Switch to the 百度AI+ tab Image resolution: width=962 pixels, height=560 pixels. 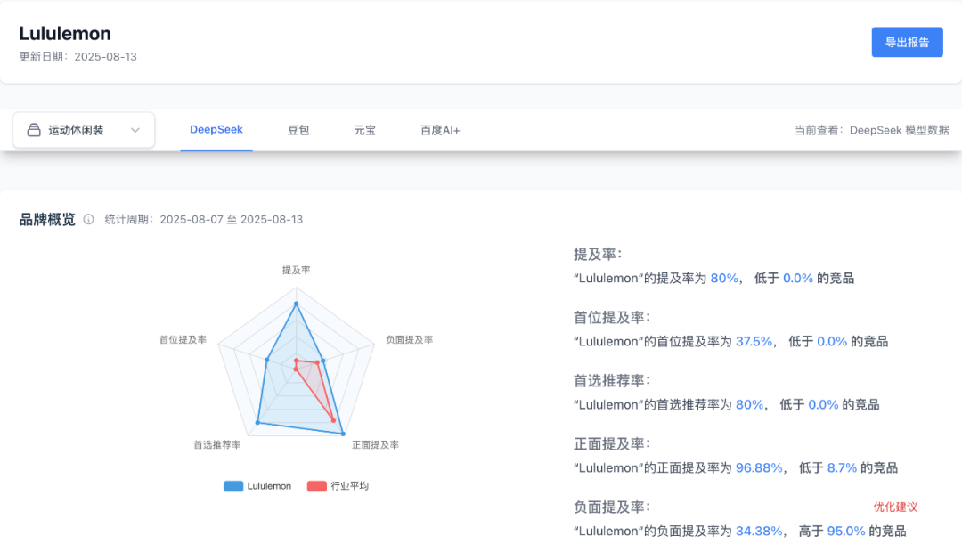coord(440,130)
